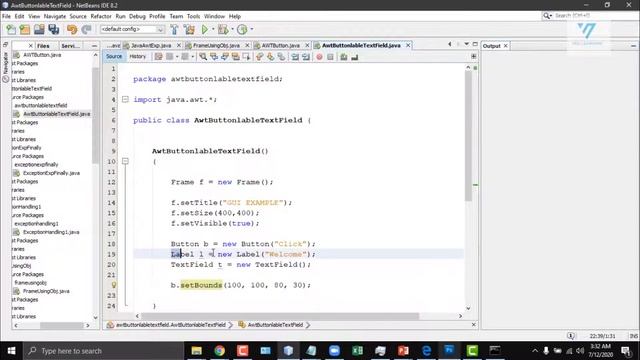640x360 pixels.
Task: Select AwtButtonlableTextField.java in the project tree
Action: click(x=56, y=114)
